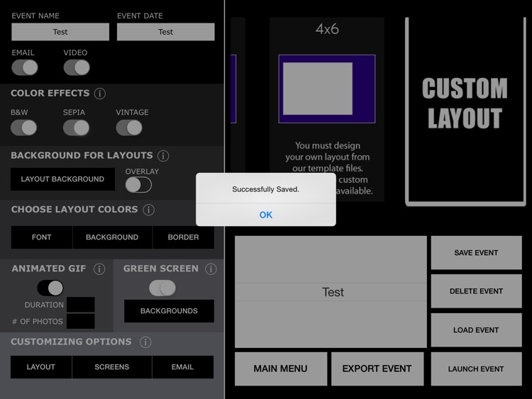Click the GIF Duration field
Viewport: 532px width, 399px height.
[x=81, y=305]
